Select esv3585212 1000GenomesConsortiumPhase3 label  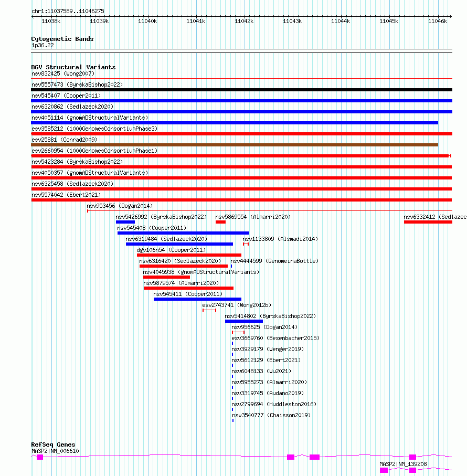click(x=94, y=129)
